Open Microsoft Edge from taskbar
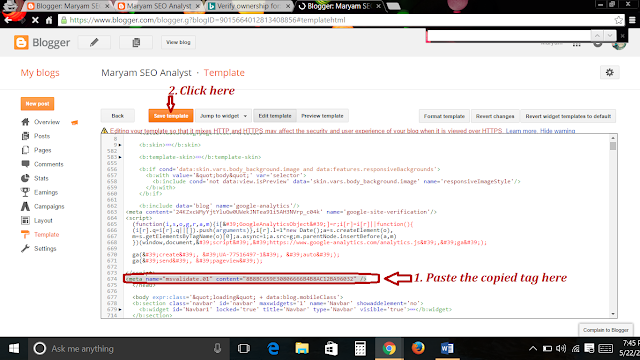This screenshot has height=360, width=640. point(273,349)
